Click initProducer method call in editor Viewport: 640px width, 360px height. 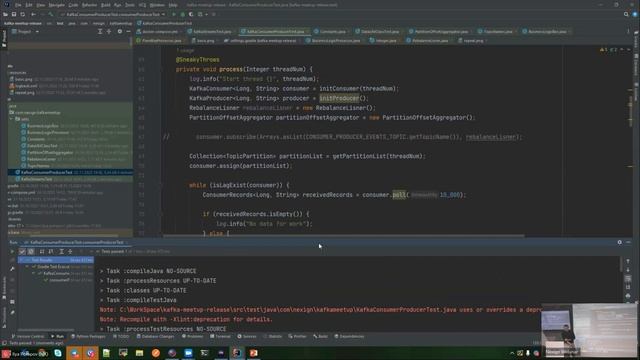(x=339, y=98)
